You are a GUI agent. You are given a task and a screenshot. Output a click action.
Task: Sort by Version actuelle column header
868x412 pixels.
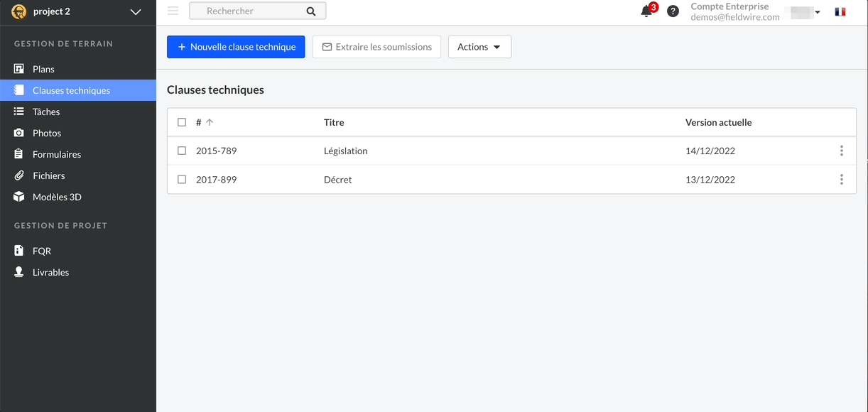click(718, 122)
